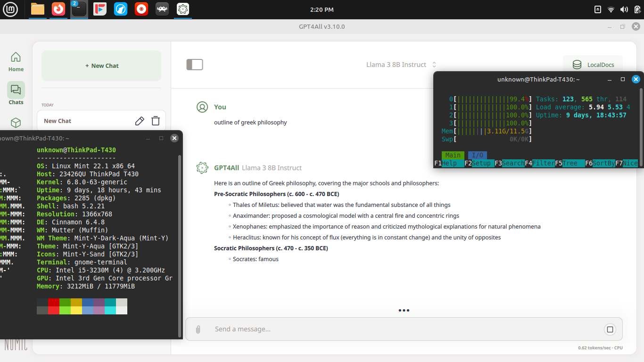Edit the New Chat title with pencil

click(140, 121)
